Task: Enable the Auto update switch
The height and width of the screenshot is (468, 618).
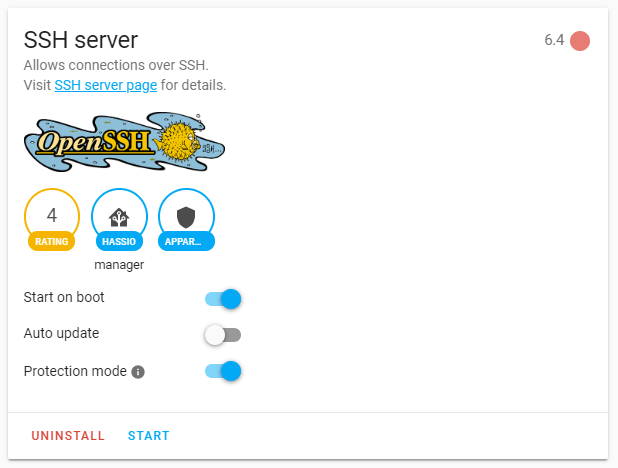Action: click(223, 335)
